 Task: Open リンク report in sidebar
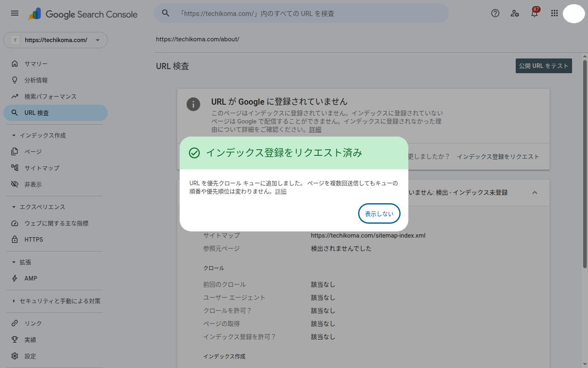click(56, 323)
